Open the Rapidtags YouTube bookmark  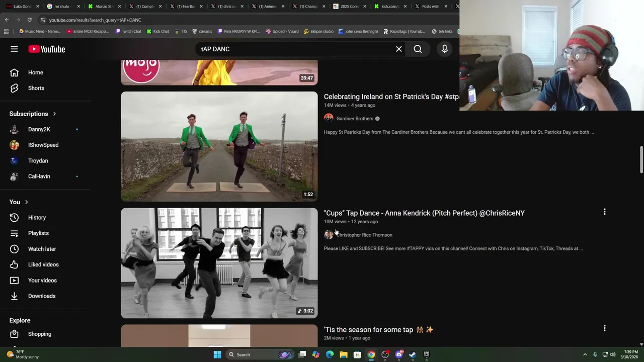pos(404,31)
